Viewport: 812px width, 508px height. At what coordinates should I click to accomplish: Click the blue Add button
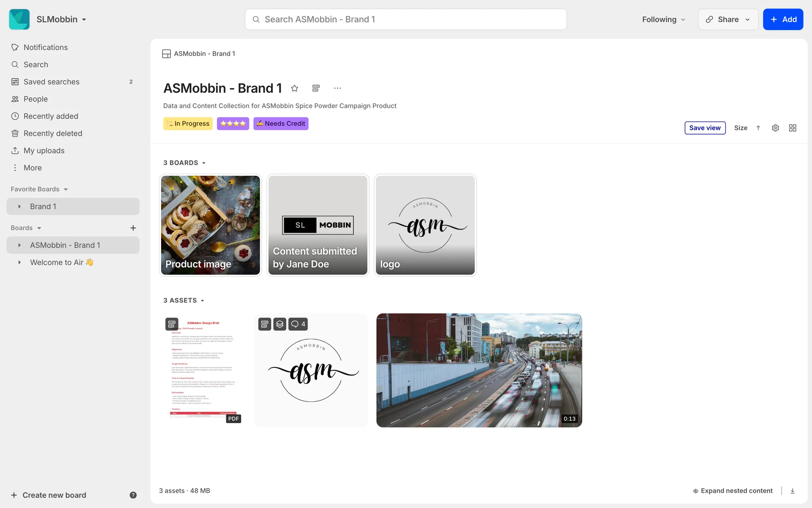point(783,19)
